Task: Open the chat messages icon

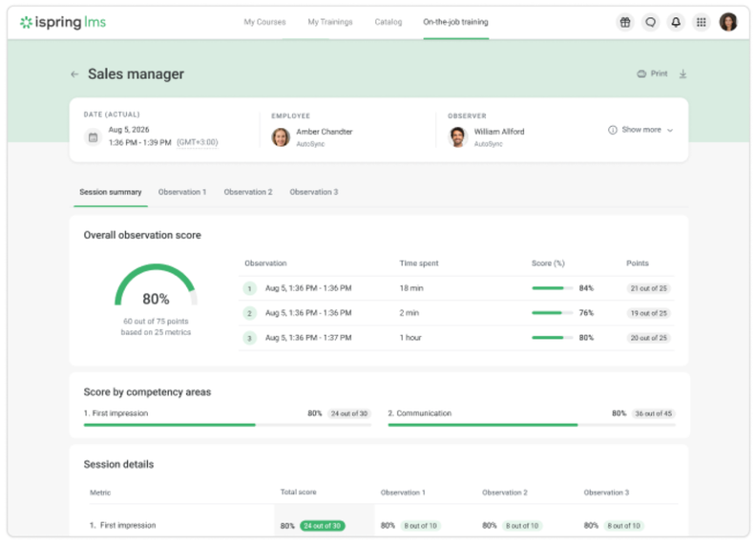Action: click(650, 22)
